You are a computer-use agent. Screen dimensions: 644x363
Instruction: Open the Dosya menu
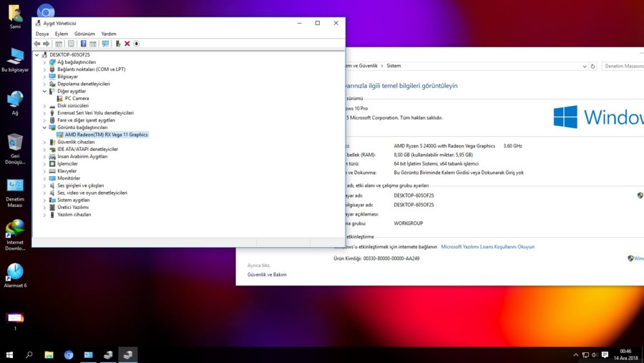[42, 34]
